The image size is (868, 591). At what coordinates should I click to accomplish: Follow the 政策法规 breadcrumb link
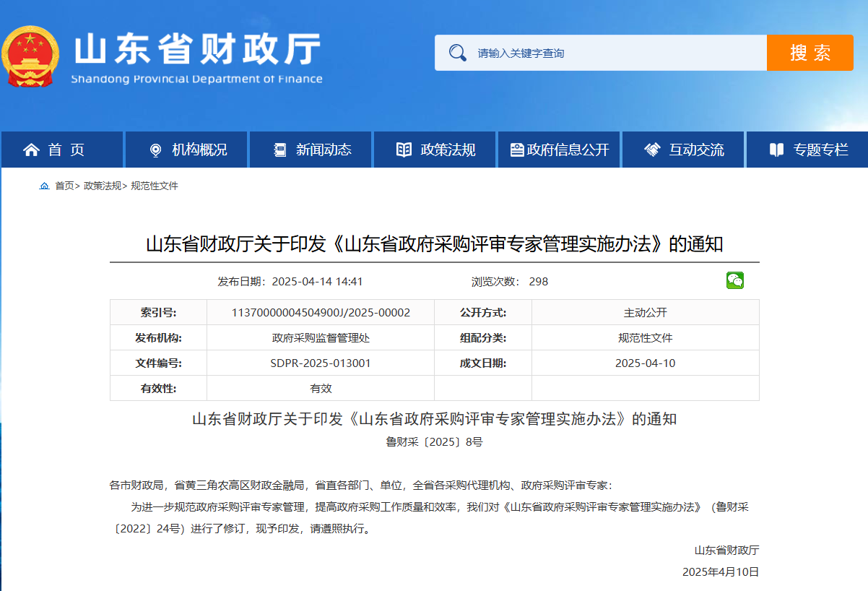point(102,186)
